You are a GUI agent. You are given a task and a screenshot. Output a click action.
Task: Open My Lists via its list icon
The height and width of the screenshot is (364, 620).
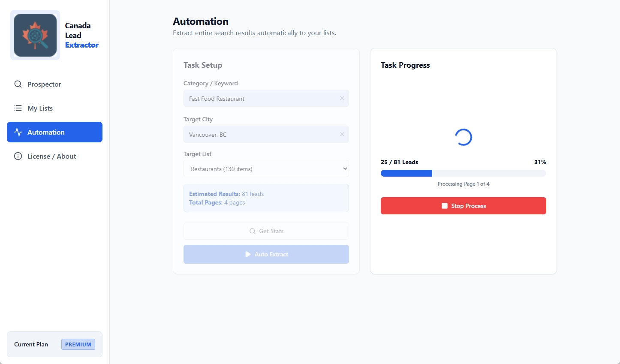(x=18, y=108)
